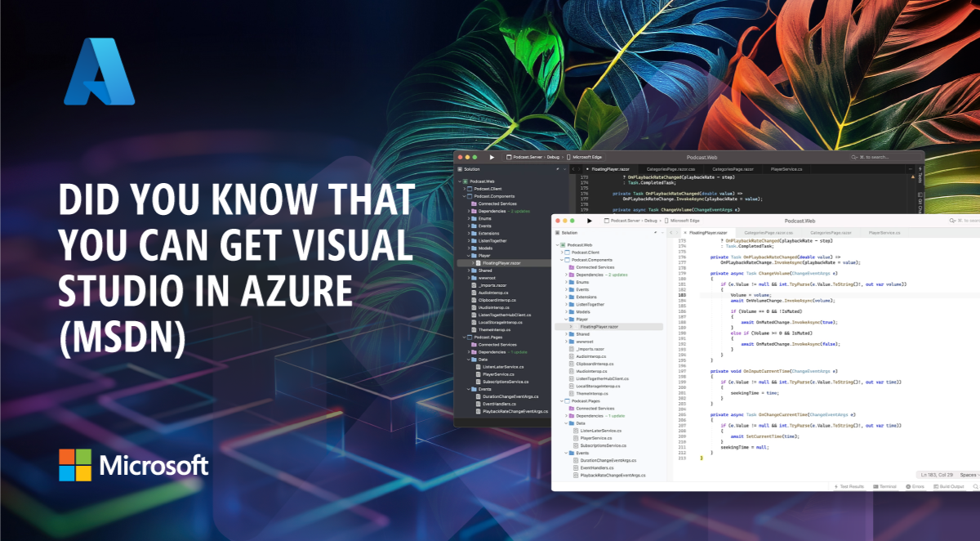The width and height of the screenshot is (980, 541).
Task: Go back with navigation arrow in light window
Action: click(670, 233)
